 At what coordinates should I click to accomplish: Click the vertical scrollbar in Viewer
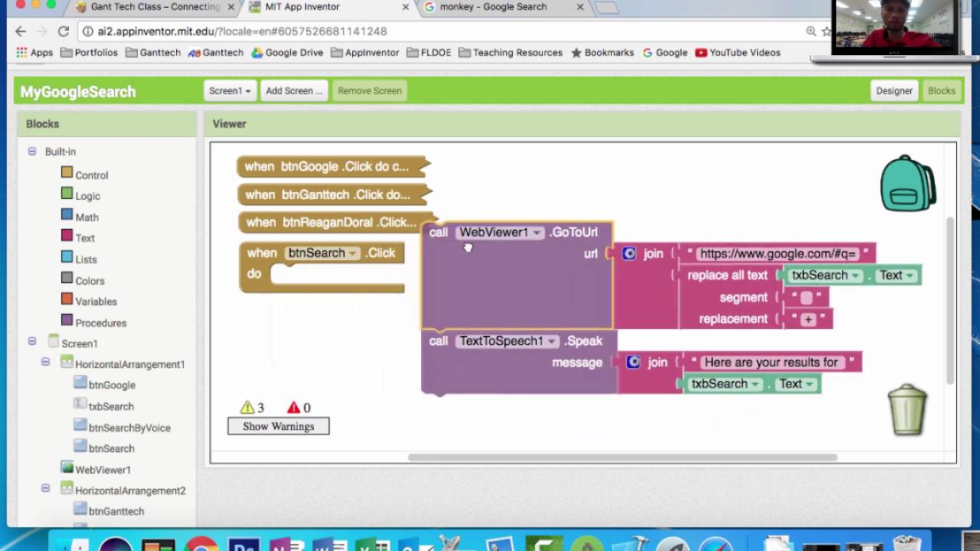pos(950,301)
